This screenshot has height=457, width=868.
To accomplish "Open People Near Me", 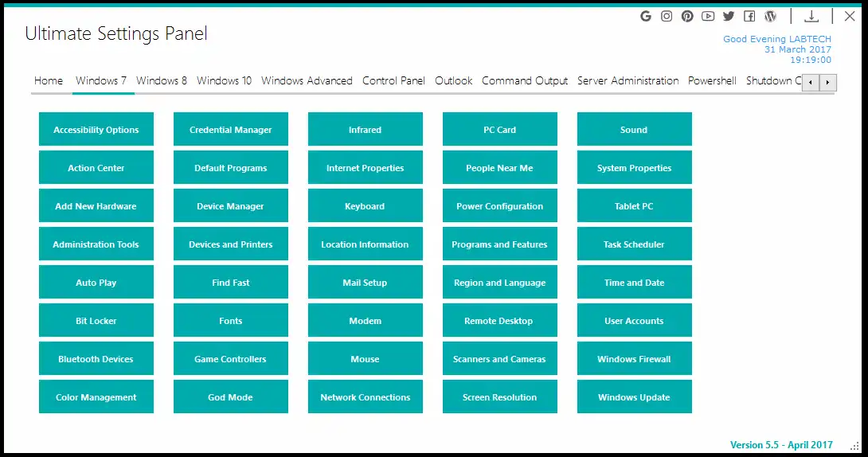I will (500, 168).
